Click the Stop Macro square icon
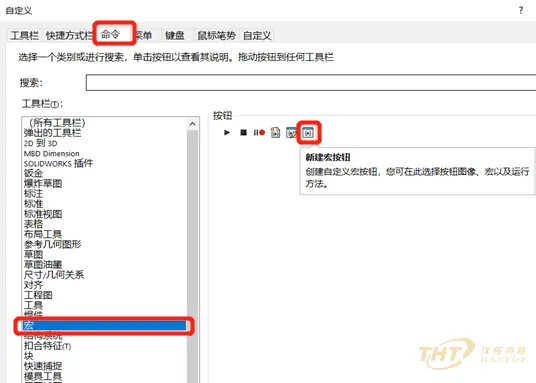 [243, 132]
